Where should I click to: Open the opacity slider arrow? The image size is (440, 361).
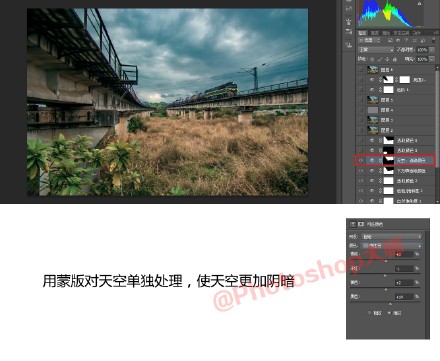(x=432, y=50)
